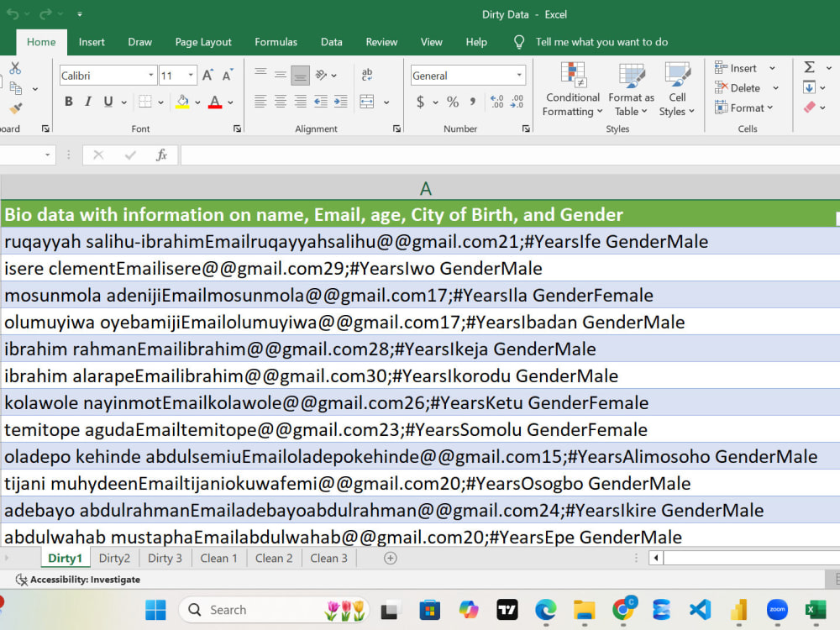This screenshot has height=630, width=840.
Task: Select Middle Align icon
Action: [x=281, y=75]
